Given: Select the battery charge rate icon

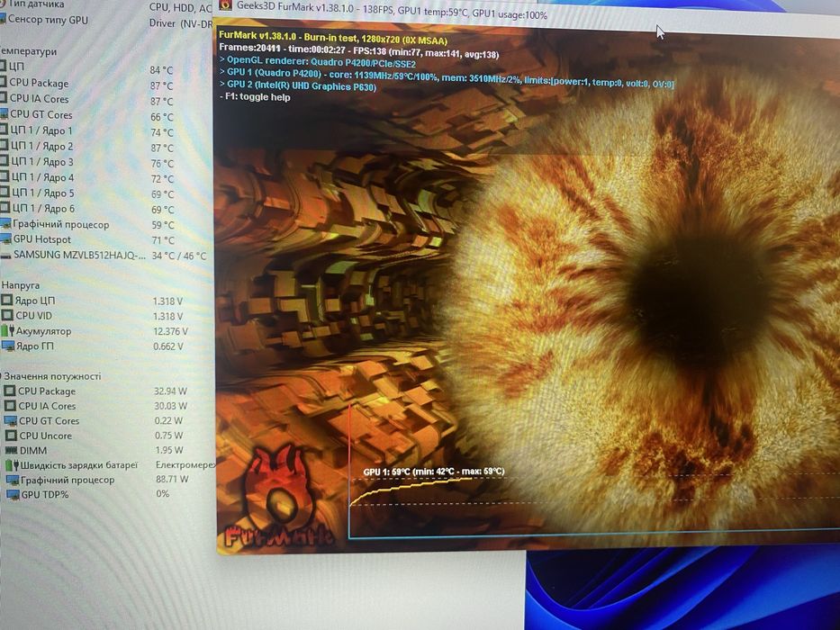Looking at the screenshot, I should [13, 465].
